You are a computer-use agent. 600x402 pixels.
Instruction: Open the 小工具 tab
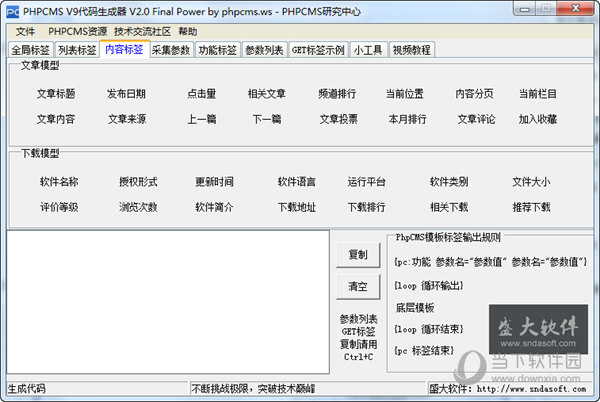[x=368, y=50]
